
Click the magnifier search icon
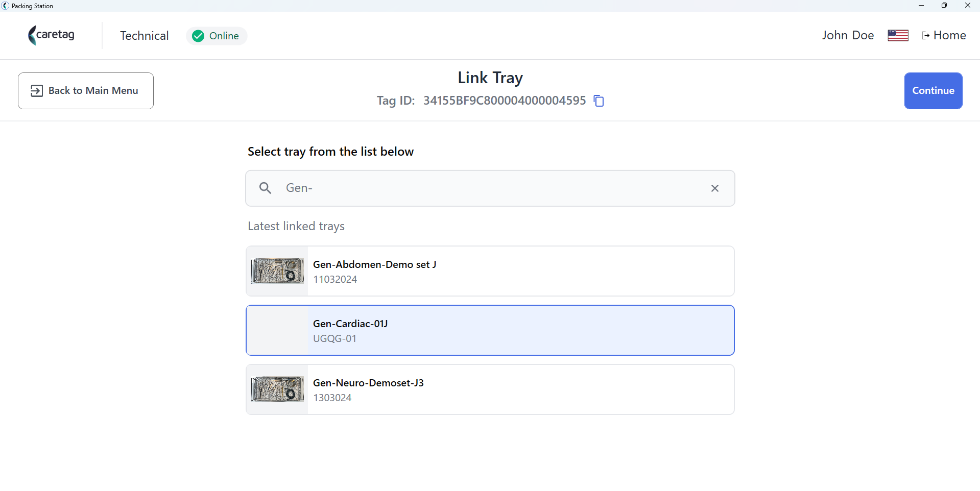pyautogui.click(x=265, y=188)
